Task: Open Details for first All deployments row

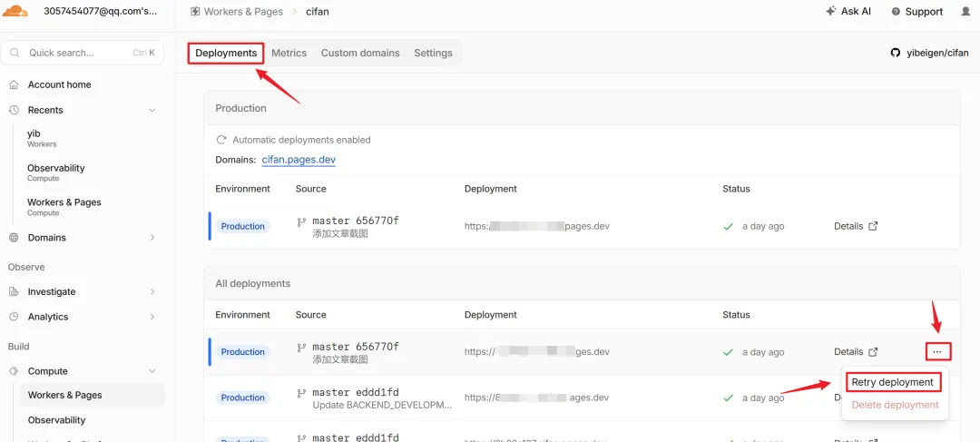Action: coord(856,352)
